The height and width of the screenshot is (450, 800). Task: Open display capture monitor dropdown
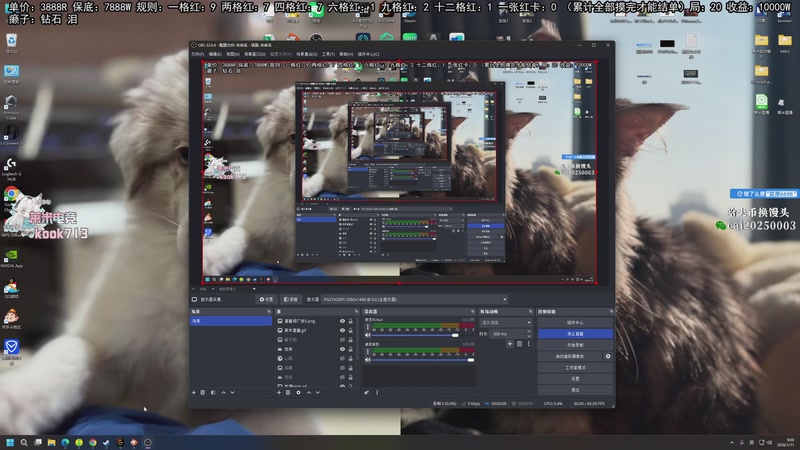415,299
